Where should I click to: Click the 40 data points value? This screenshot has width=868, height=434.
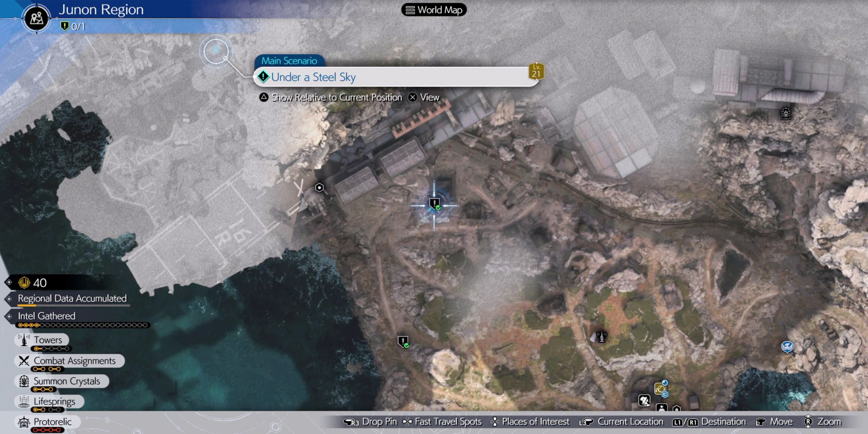(x=40, y=283)
